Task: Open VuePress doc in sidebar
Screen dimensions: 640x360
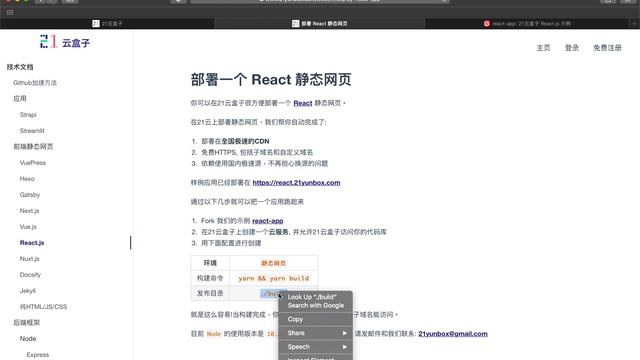Action: [x=33, y=163]
